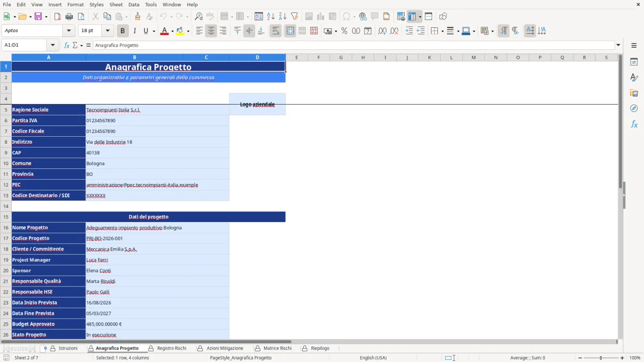Toggle left-to-right text direction
Viewport: 644px width, 362px height.
[503, 31]
